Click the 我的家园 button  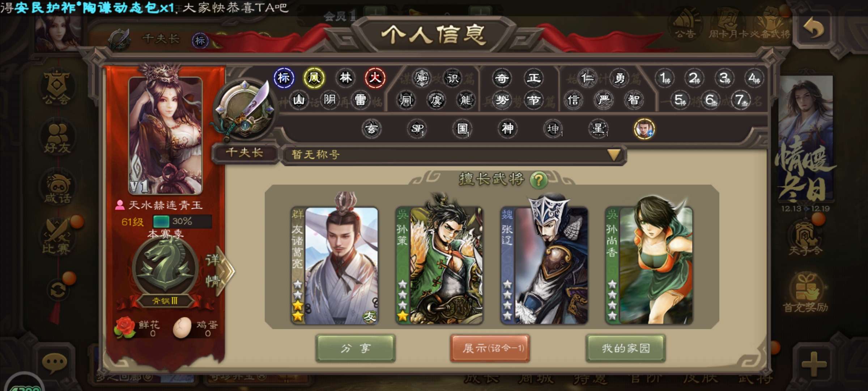coord(626,348)
